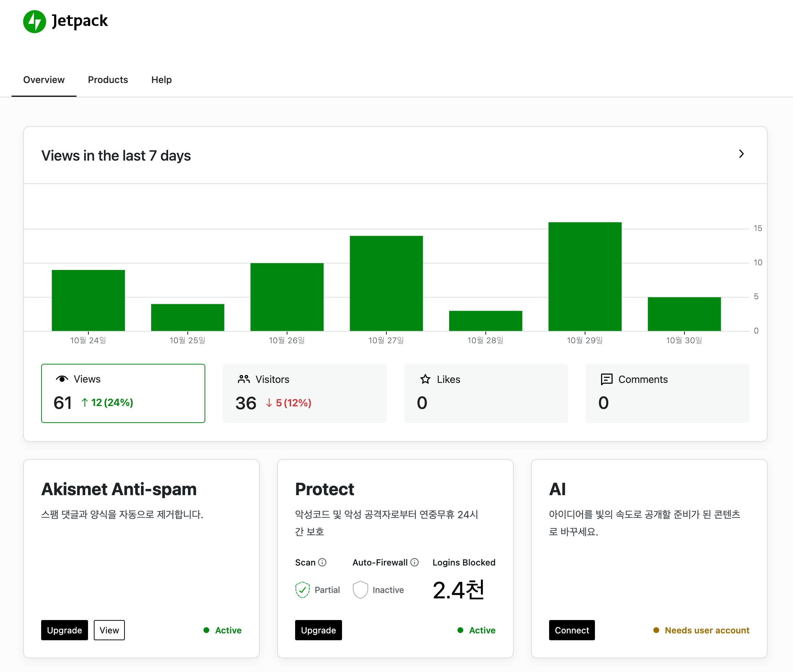Click the Partial scan shield icon
793x672 pixels.
click(302, 590)
